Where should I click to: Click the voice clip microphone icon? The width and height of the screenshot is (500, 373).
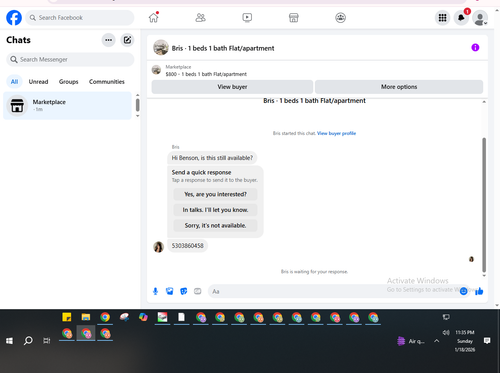tap(155, 291)
